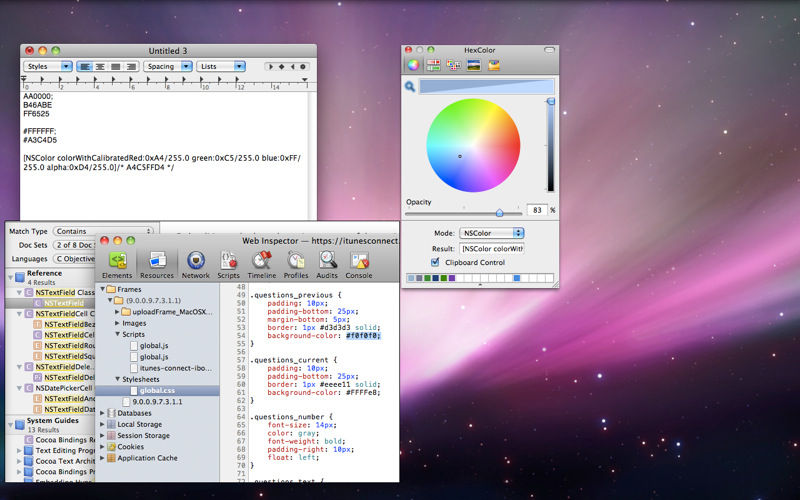Select the bright blue swatch in swatch row
800x500 pixels.
coord(516,278)
